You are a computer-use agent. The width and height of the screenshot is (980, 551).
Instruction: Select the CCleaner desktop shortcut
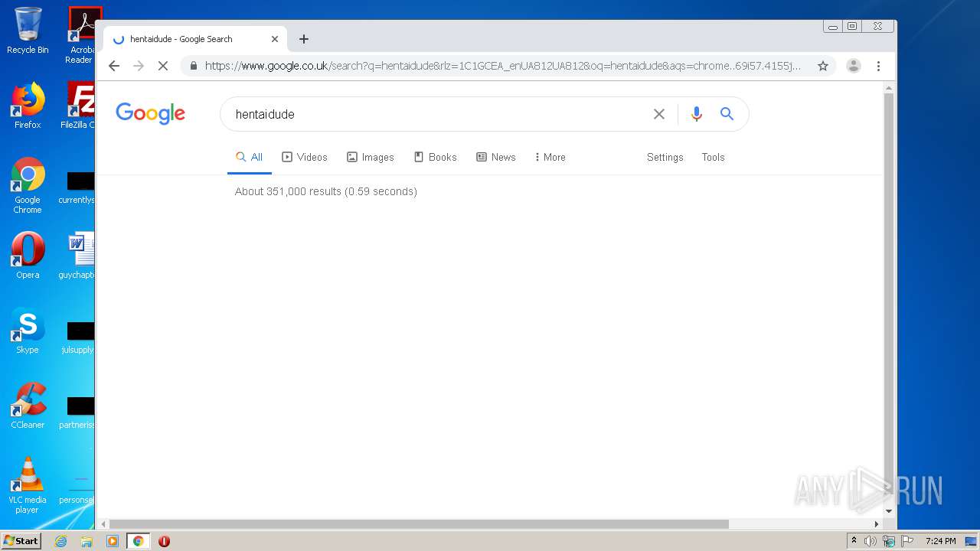coord(28,406)
